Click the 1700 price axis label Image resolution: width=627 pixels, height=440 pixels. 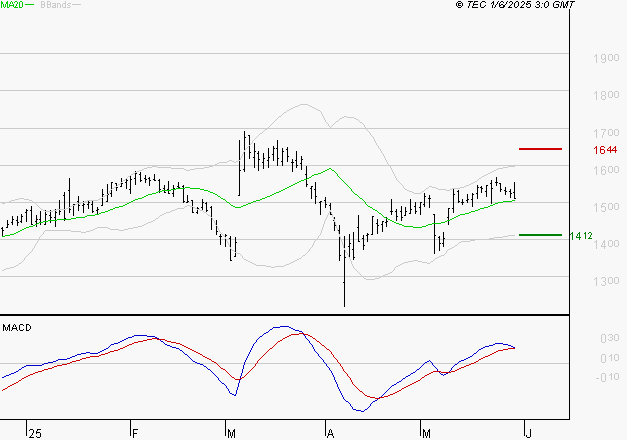tap(606, 133)
